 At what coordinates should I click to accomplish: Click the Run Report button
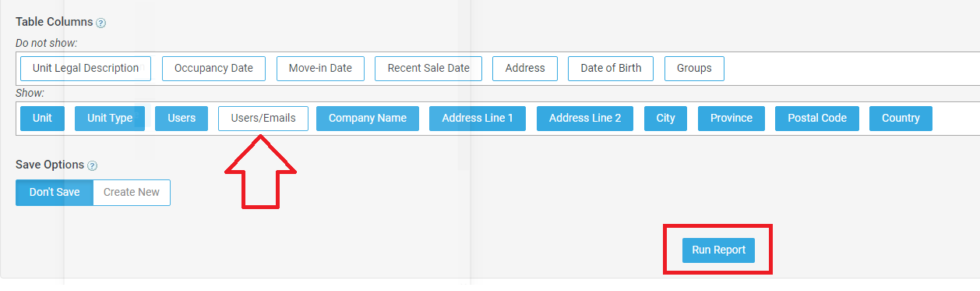coord(718,250)
